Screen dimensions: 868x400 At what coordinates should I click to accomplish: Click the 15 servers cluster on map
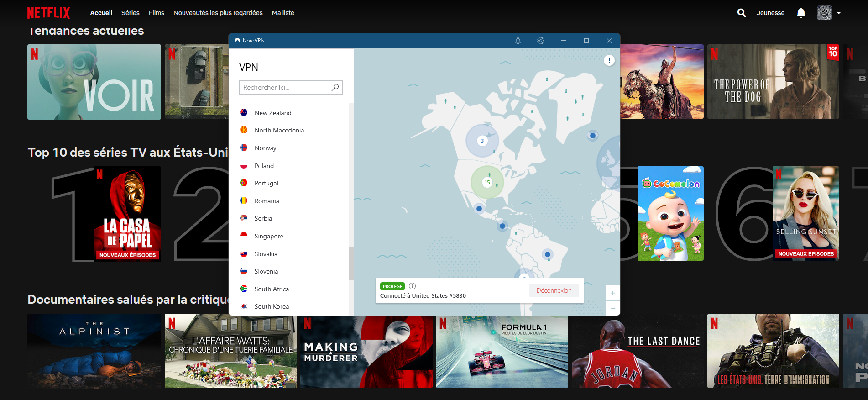[x=487, y=182]
